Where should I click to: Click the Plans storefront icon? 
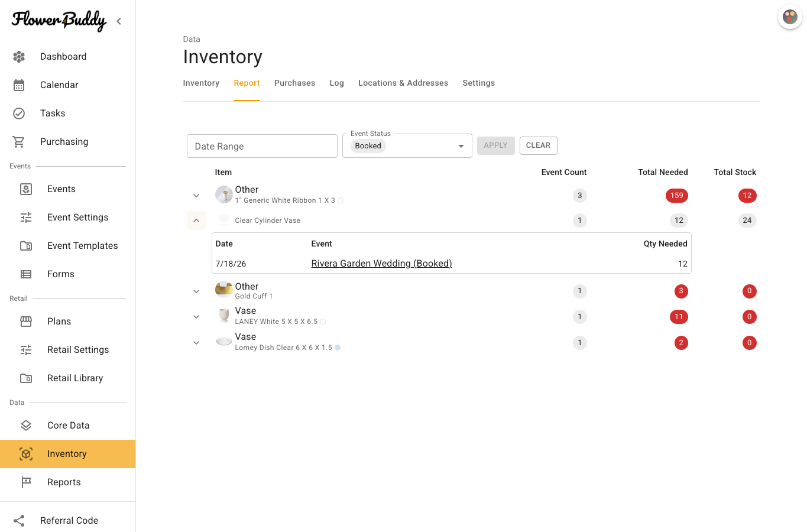point(26,322)
